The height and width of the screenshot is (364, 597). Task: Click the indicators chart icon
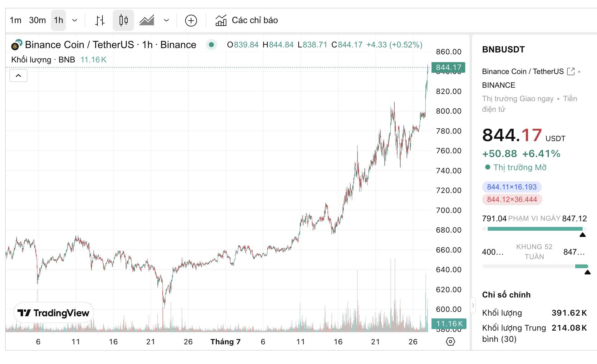221,20
